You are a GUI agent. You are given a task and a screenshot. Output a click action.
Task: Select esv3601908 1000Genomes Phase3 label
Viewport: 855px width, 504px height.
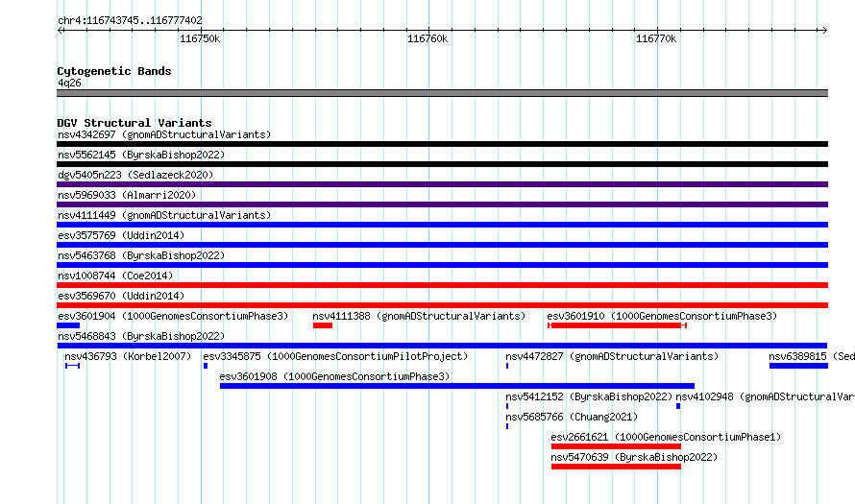click(x=334, y=376)
